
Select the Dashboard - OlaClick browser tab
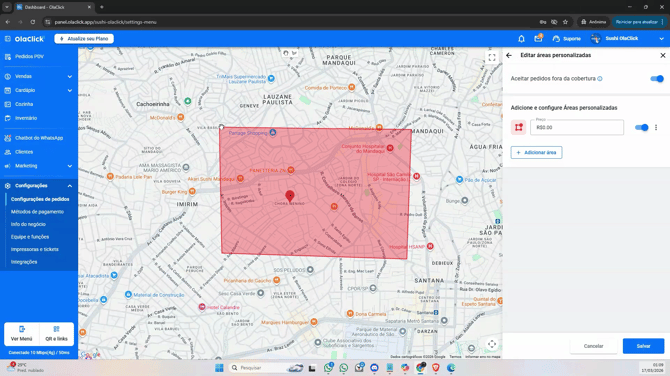click(53, 7)
